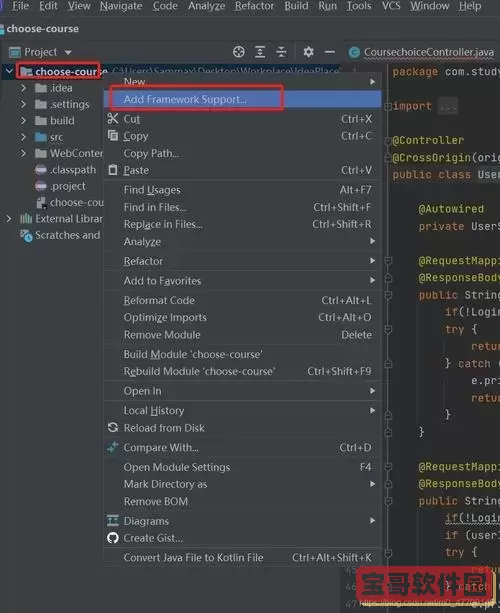Open the New submenu

coord(242,82)
